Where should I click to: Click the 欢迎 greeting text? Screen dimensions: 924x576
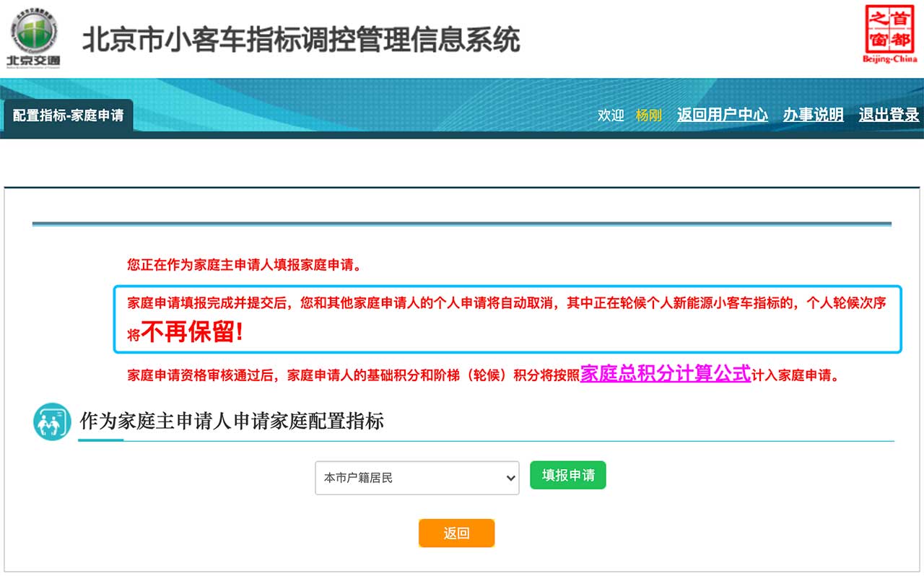coord(611,115)
